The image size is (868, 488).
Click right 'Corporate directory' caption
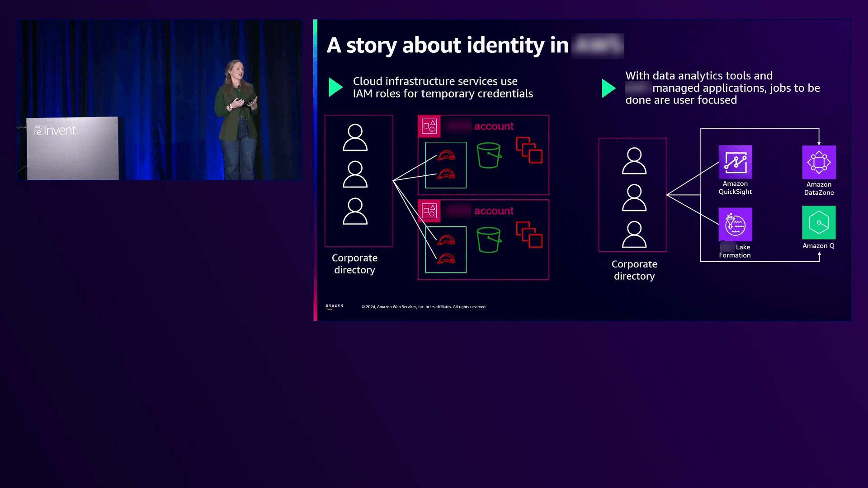(634, 270)
